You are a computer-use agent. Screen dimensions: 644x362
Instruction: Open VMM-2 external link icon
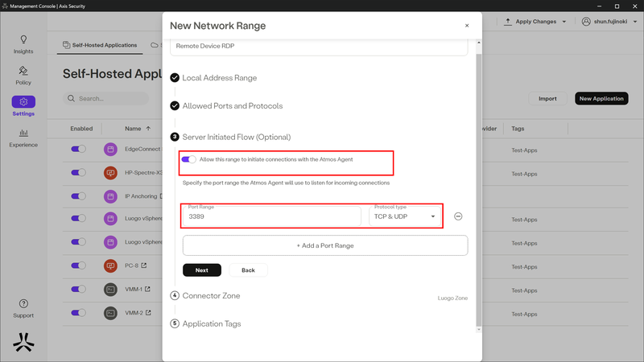[x=148, y=313]
